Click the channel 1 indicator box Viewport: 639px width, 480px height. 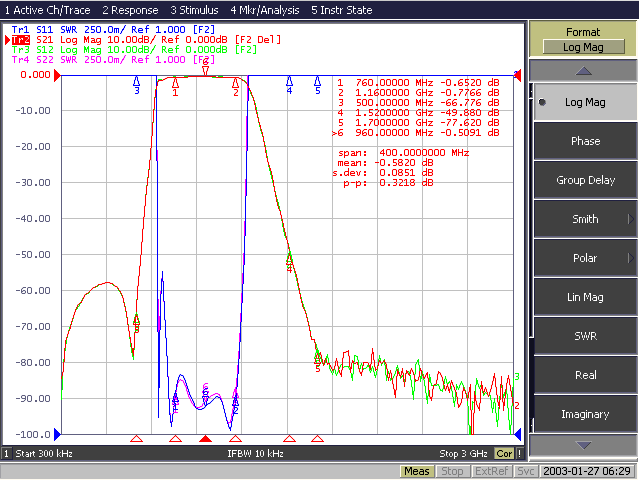click(6, 454)
